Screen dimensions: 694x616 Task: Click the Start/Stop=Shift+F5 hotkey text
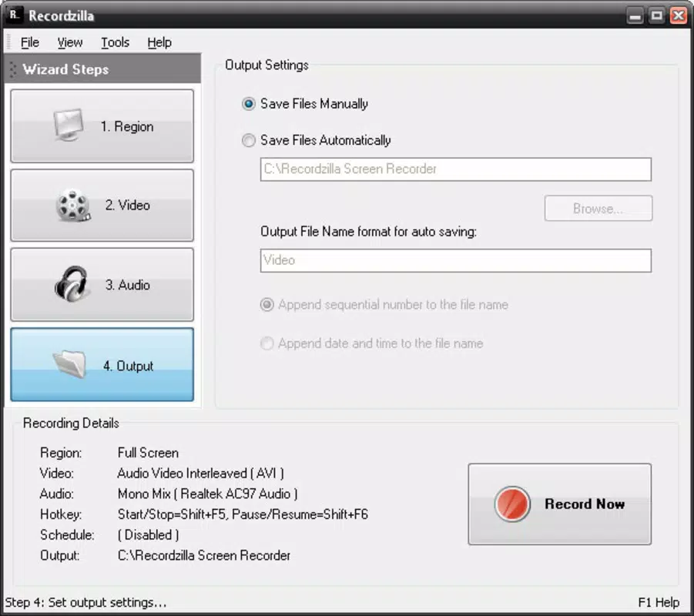(x=243, y=514)
